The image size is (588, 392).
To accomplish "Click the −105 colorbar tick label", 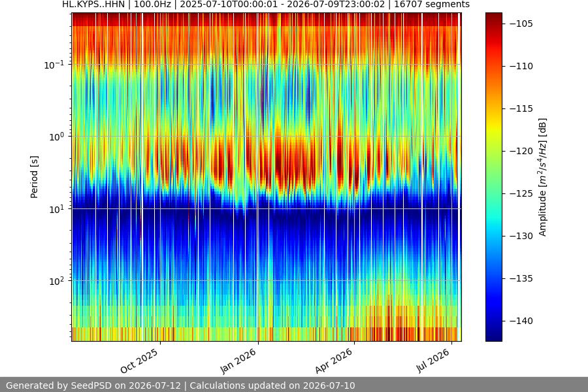I will tap(521, 24).
